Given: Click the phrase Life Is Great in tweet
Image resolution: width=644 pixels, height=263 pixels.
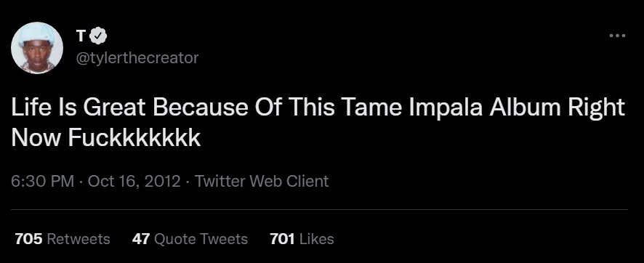Looking at the screenshot, I should click(78, 108).
